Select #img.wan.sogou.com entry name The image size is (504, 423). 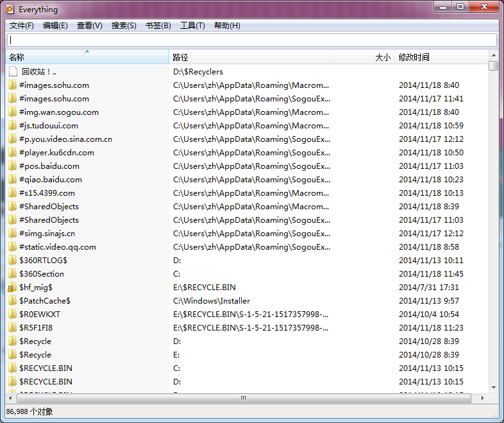tap(59, 112)
